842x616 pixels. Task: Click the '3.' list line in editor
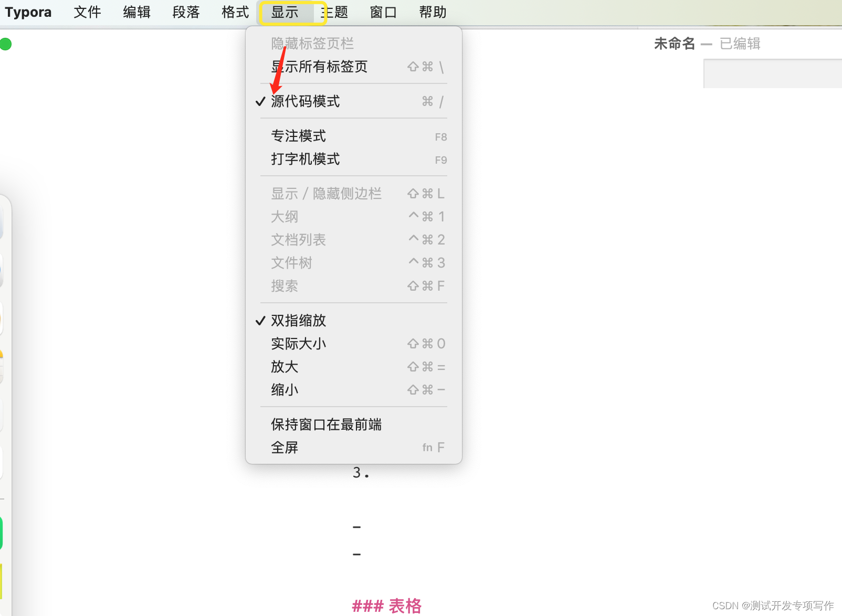pos(361,473)
